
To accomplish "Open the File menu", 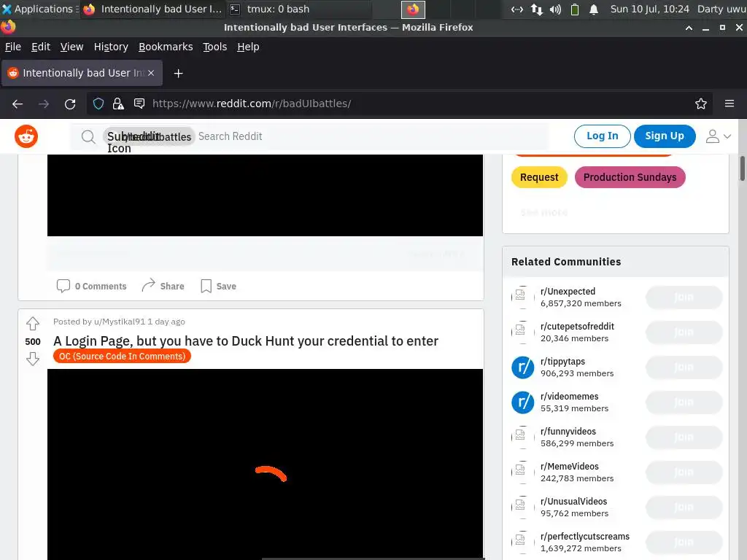I will (13, 47).
